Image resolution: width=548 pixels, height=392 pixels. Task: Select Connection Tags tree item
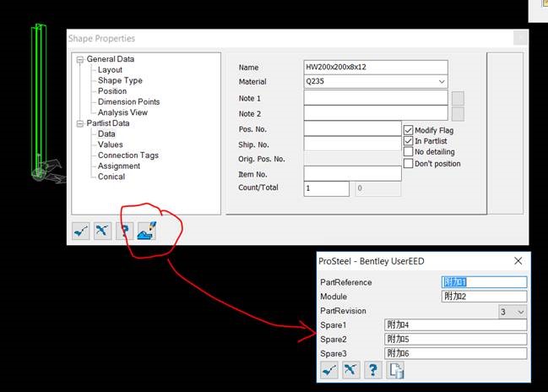pyautogui.click(x=128, y=155)
